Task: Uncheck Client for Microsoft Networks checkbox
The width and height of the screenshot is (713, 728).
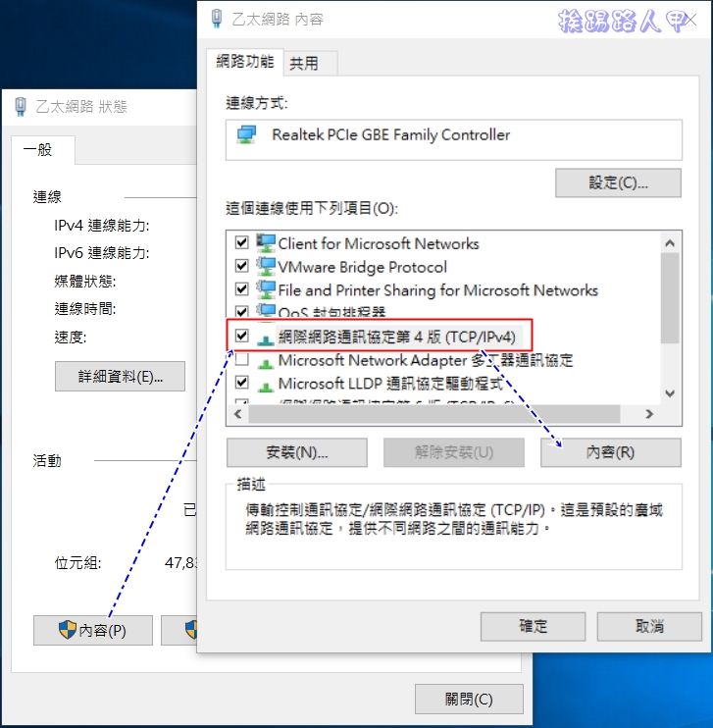Action: 242,242
